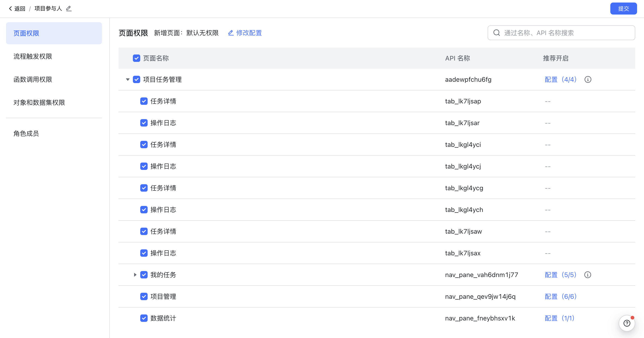Click the 我的任务 row label
Image resolution: width=644 pixels, height=338 pixels.
163,275
